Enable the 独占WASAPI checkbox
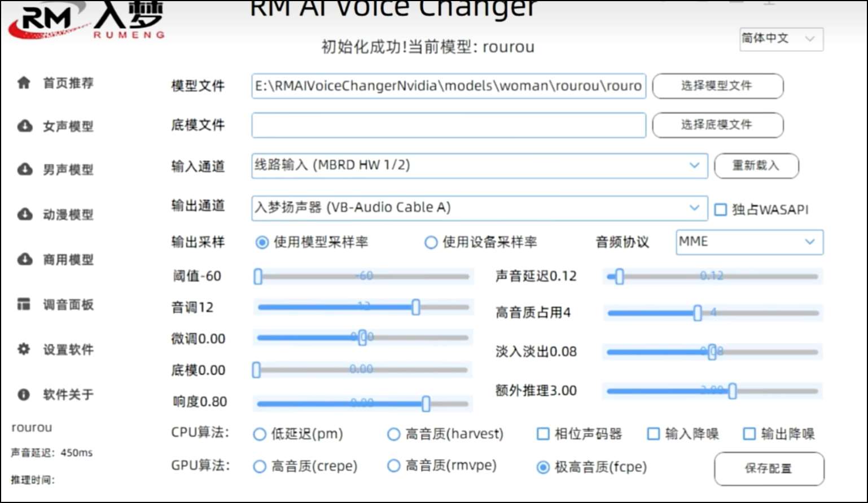Image resolution: width=868 pixels, height=503 pixels. (x=720, y=209)
